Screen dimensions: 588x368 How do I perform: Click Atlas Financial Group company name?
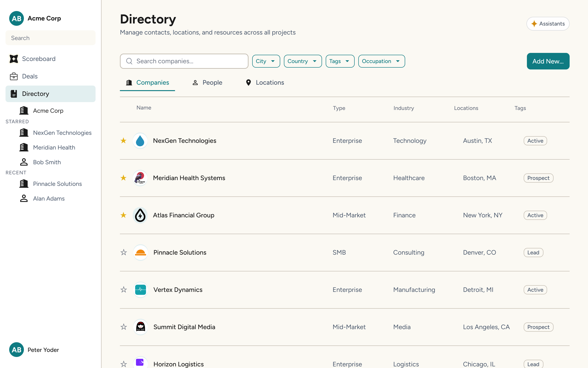coord(184,215)
